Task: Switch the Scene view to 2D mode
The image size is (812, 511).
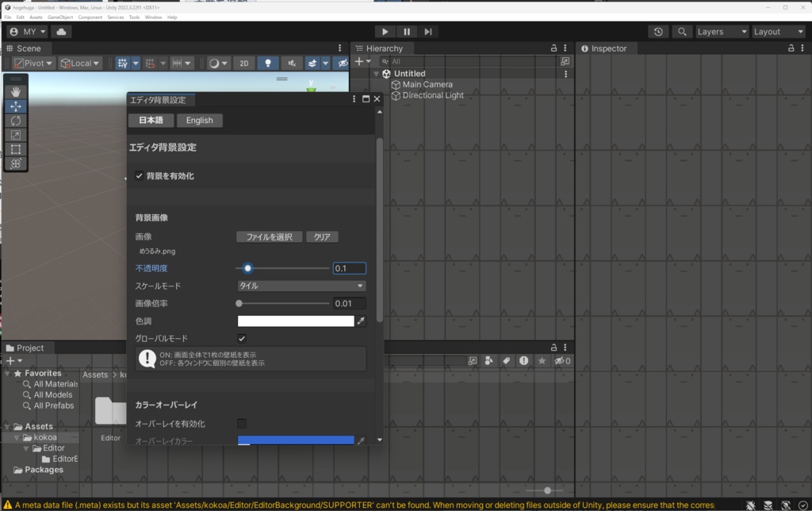Action: pos(243,63)
